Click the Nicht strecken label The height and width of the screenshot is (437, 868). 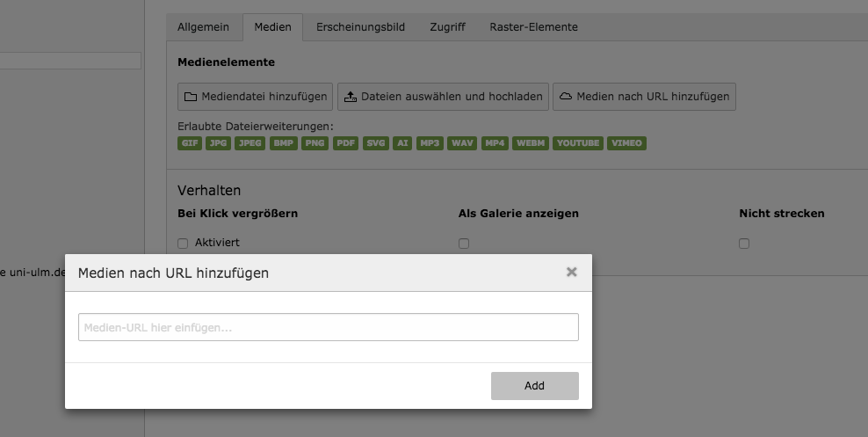click(782, 214)
